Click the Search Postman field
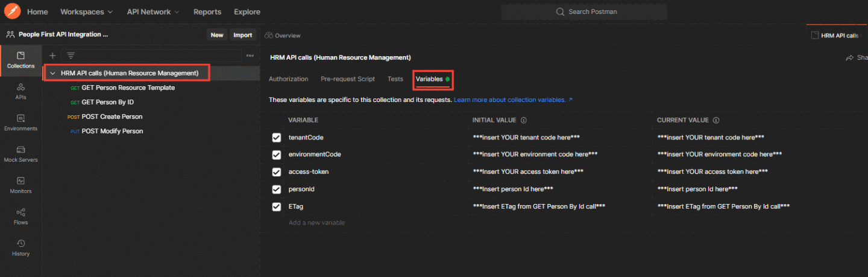 click(584, 11)
